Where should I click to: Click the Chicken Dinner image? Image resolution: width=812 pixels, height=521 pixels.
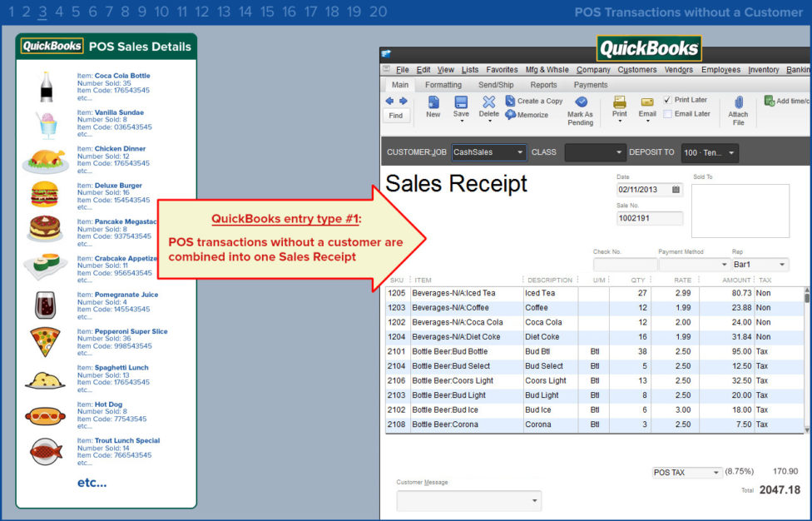[46, 161]
